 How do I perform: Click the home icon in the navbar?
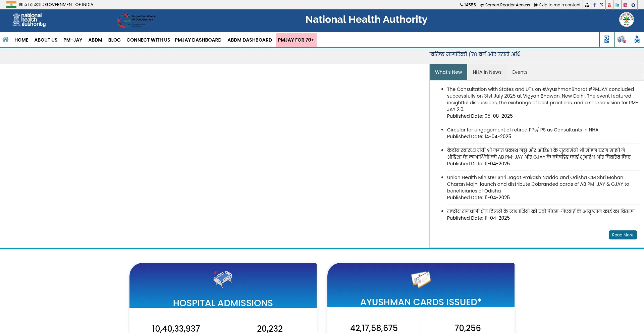tap(6, 40)
